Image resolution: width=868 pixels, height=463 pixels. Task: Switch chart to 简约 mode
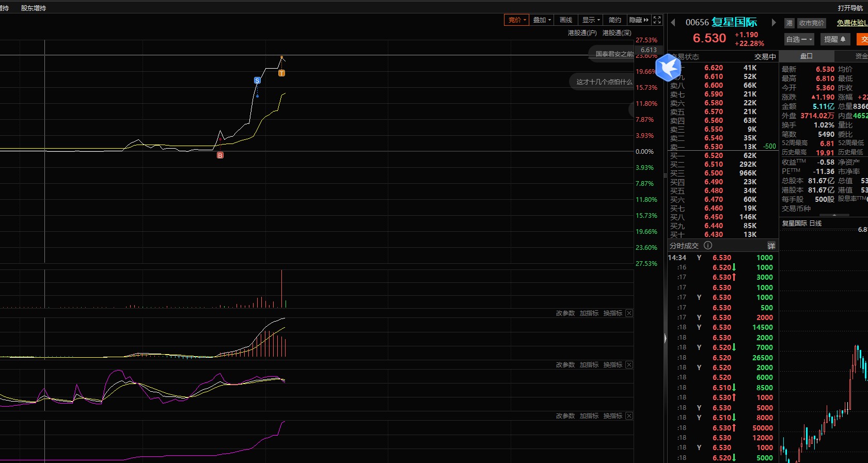pos(615,20)
